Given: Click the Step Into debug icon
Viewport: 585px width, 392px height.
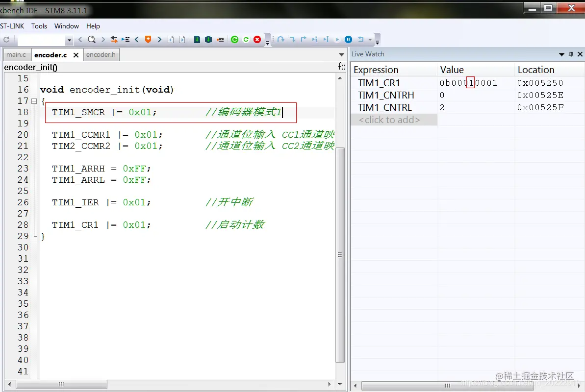Looking at the screenshot, I should (292, 40).
